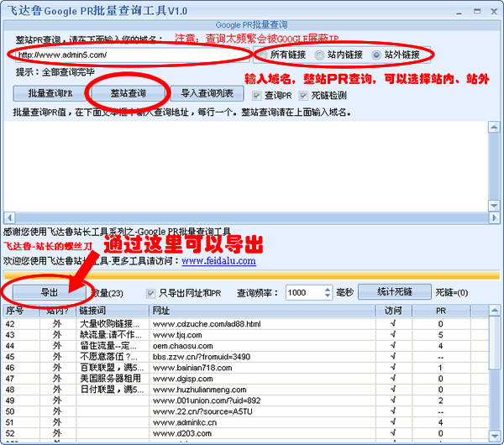Export results with the 导出 button
Viewport: 504px width, 445px height.
point(50,292)
